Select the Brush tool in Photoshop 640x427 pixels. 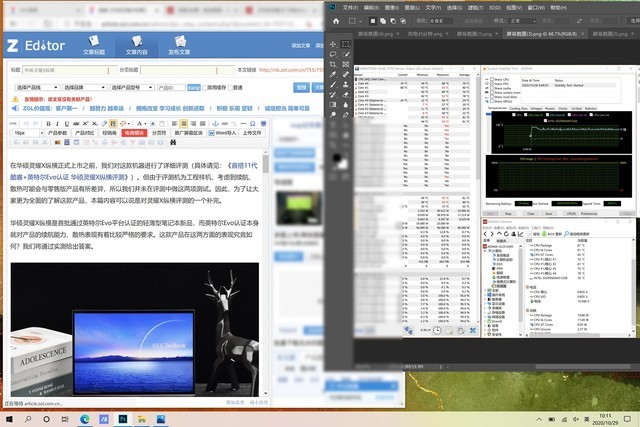[333, 85]
